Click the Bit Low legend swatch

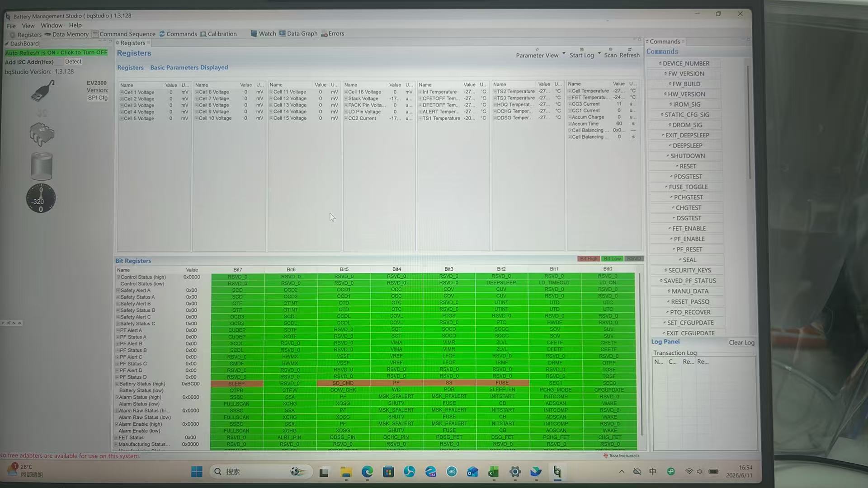[612, 259]
